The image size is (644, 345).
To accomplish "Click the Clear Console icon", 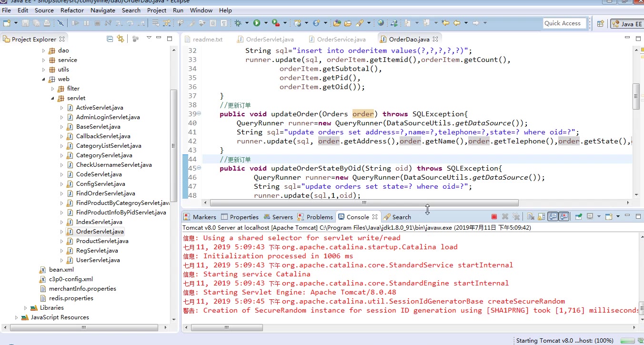I will (530, 217).
